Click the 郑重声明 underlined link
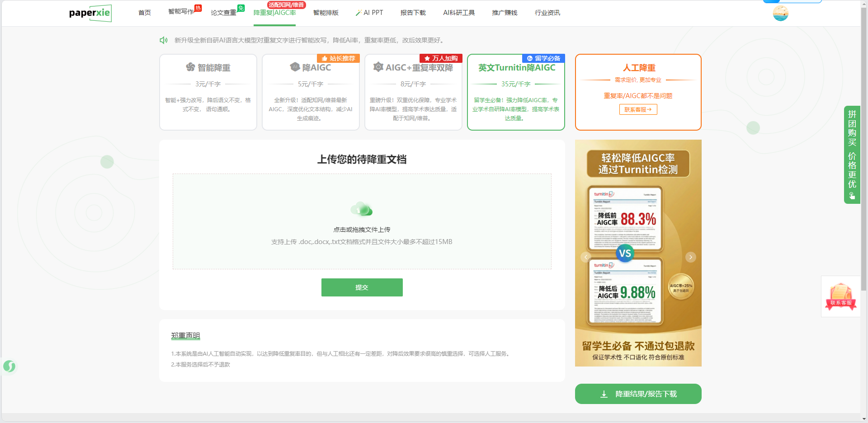The image size is (868, 423). click(185, 335)
